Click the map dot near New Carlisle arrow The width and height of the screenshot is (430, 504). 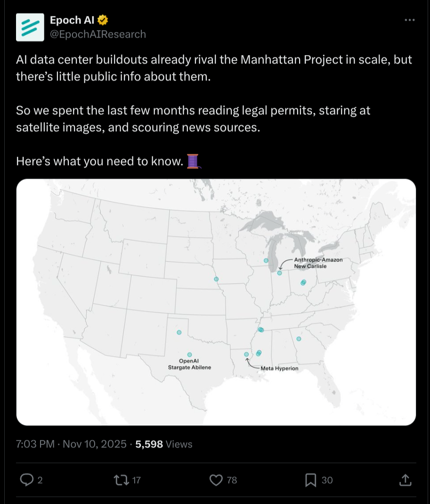point(279,273)
